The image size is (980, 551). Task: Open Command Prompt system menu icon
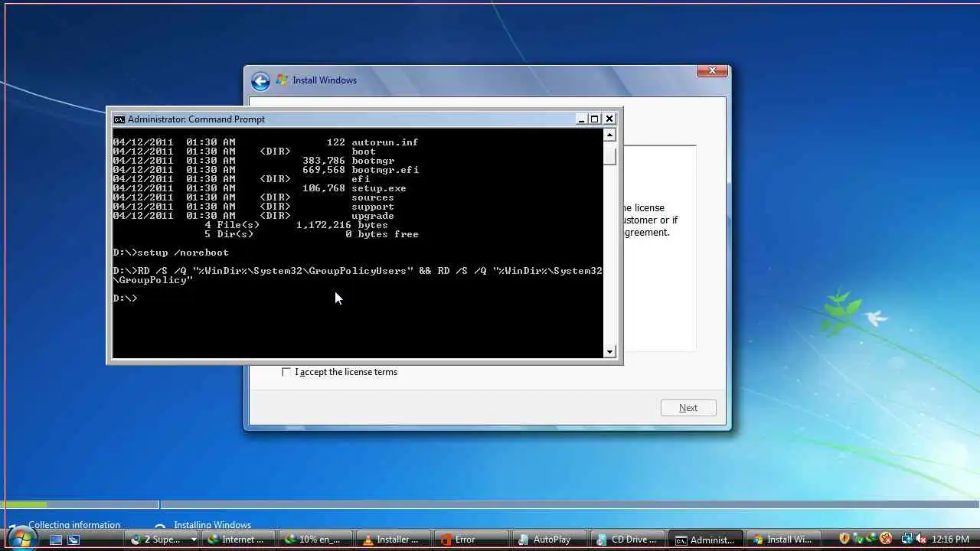119,119
